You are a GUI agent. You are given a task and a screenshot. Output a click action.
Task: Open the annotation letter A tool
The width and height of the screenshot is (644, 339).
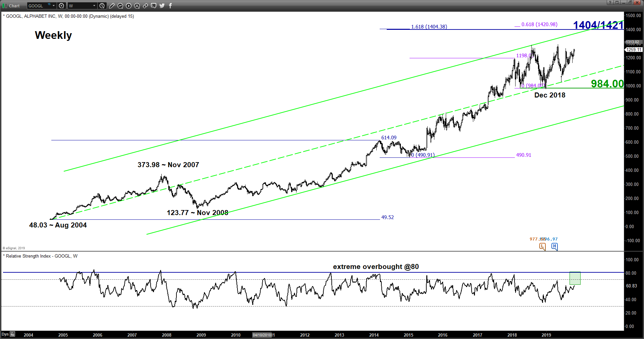[137, 6]
